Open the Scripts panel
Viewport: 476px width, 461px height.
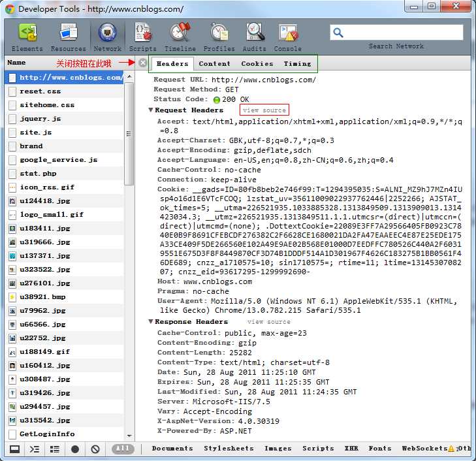click(x=143, y=37)
